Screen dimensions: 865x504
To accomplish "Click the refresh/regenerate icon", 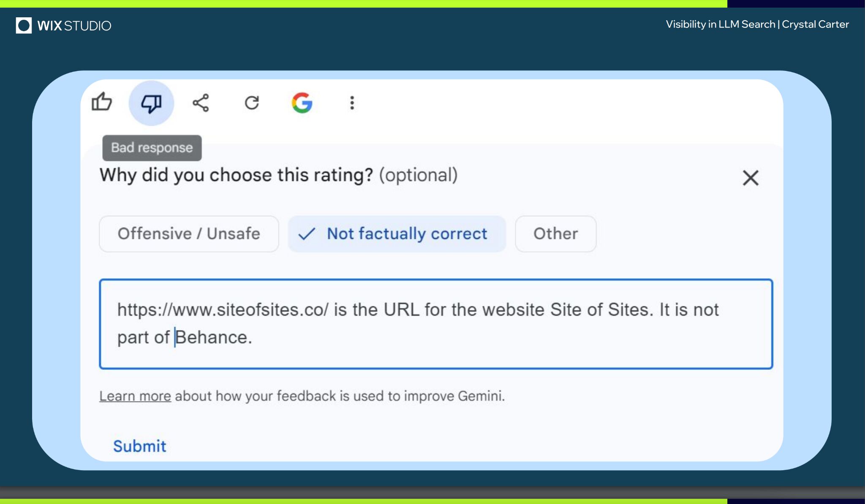I will tap(252, 102).
